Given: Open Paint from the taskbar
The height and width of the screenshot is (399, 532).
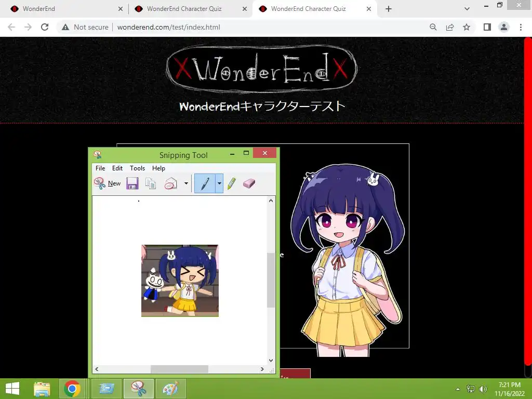Looking at the screenshot, I should (x=170, y=389).
